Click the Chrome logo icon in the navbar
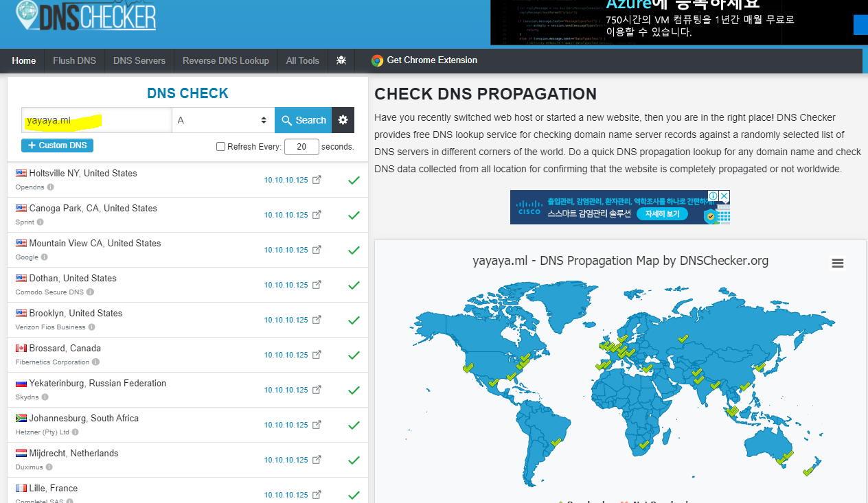 tap(377, 60)
